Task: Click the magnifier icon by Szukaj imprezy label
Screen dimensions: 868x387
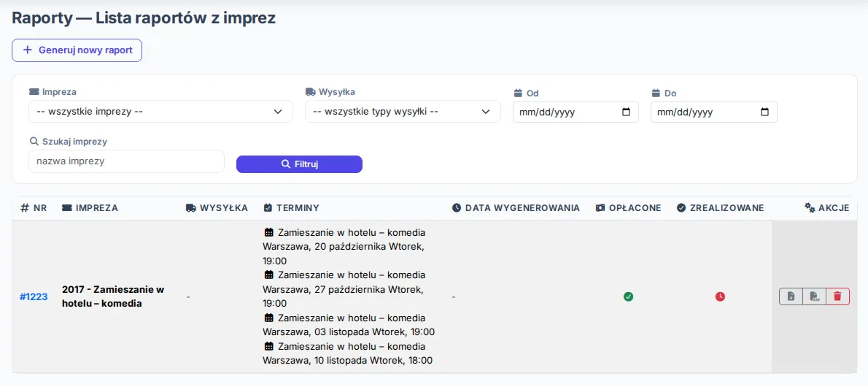Action: coord(34,142)
